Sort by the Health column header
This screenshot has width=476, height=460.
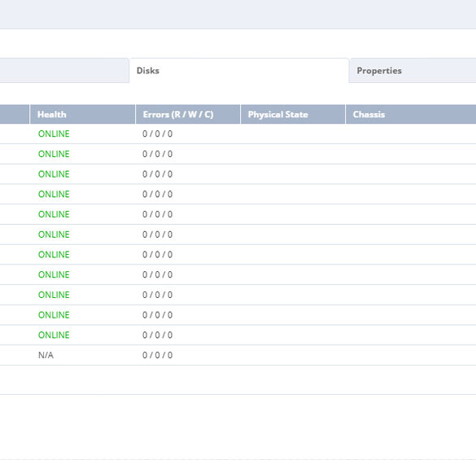click(x=82, y=114)
